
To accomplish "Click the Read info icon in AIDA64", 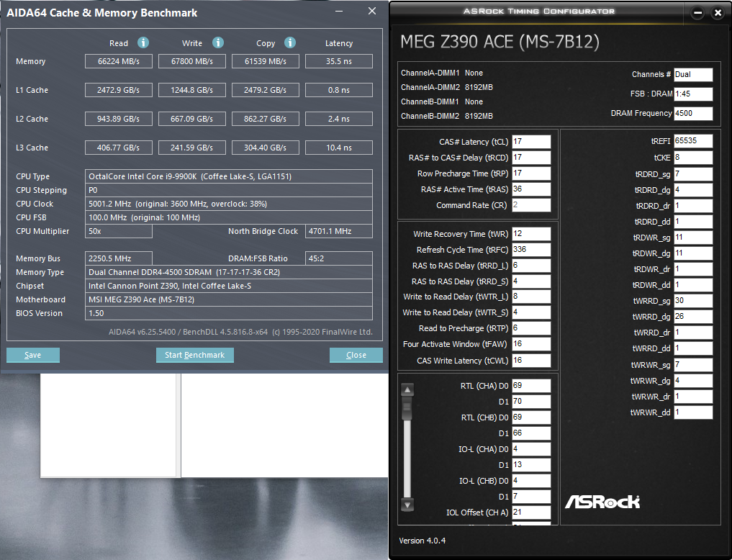I will point(143,43).
